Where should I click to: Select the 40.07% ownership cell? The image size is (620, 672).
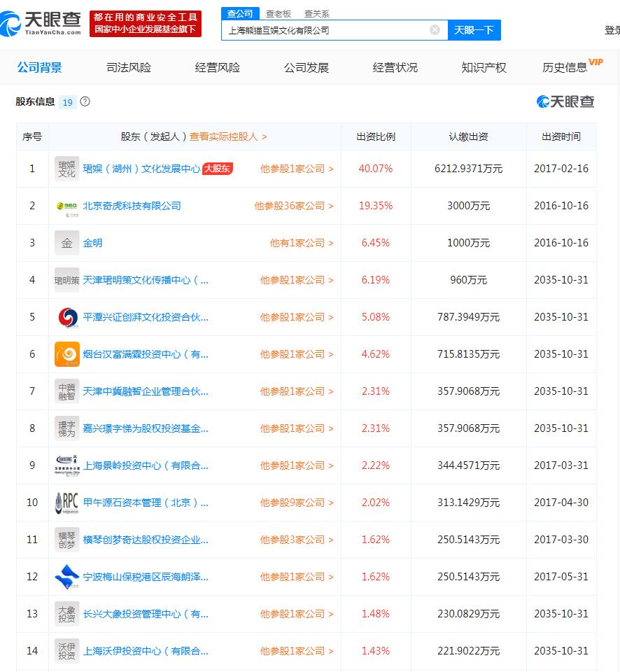376,169
